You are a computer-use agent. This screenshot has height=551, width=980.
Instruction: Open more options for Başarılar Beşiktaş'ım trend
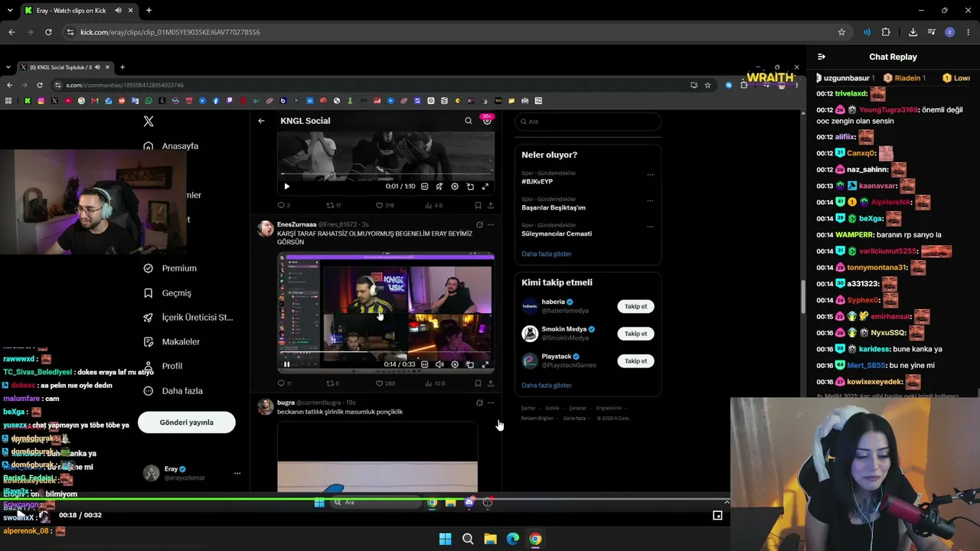click(650, 201)
